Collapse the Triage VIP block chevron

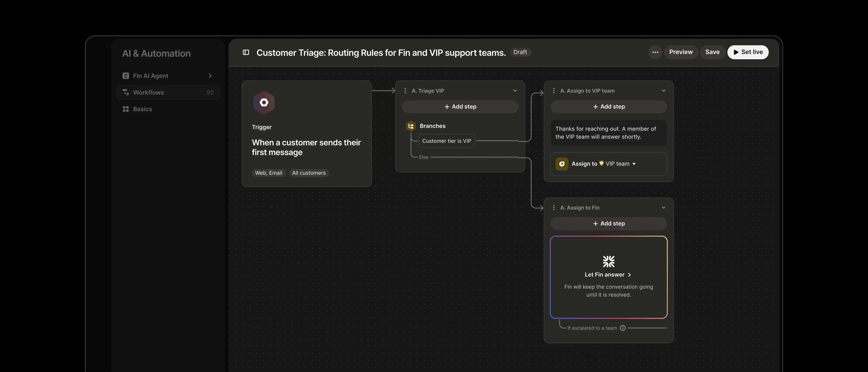pos(515,91)
